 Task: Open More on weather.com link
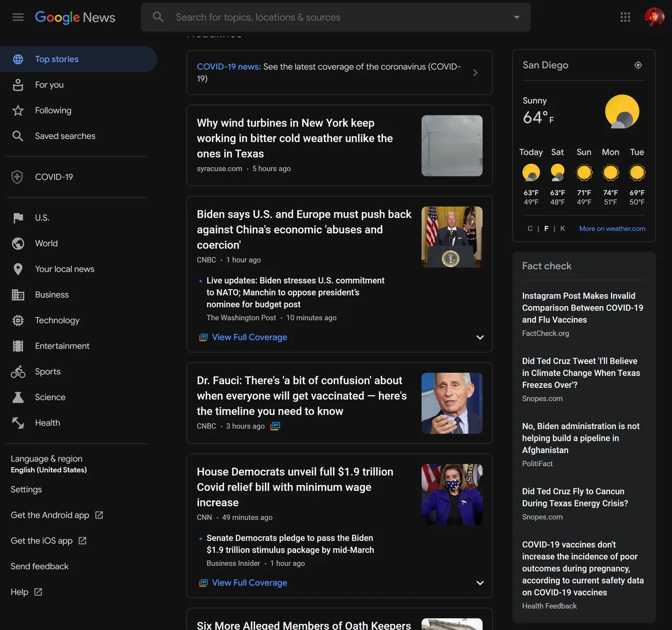click(x=612, y=228)
